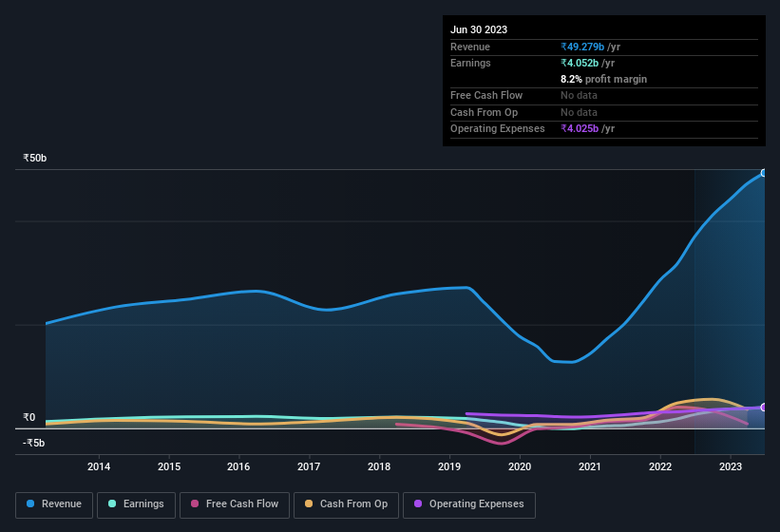
Task: Click the ₹49.279b revenue value
Action: [x=582, y=47]
